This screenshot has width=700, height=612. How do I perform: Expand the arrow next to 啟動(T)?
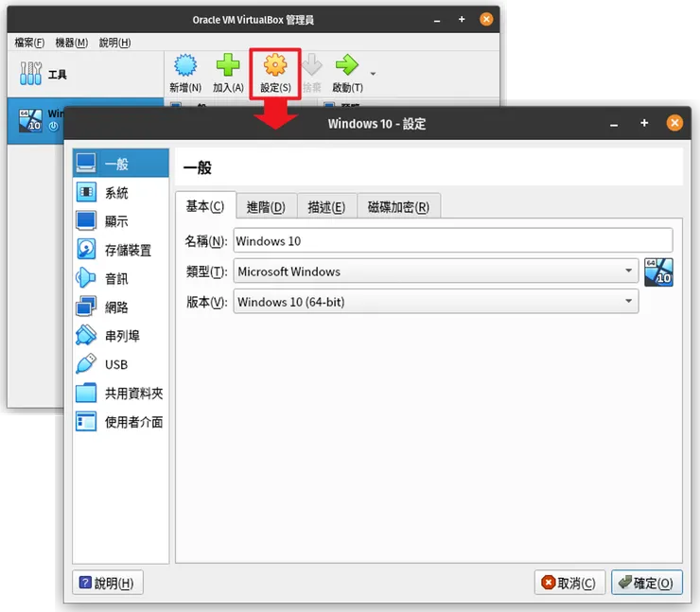[374, 74]
